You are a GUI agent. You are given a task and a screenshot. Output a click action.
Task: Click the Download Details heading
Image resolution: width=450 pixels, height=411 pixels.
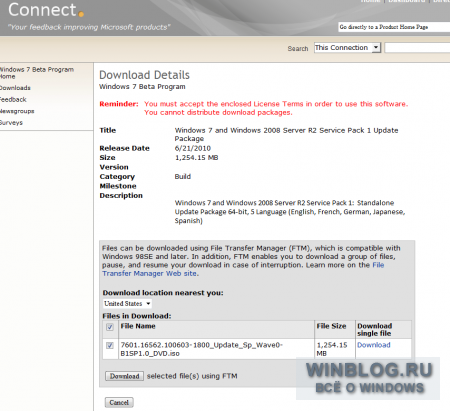coord(144,75)
